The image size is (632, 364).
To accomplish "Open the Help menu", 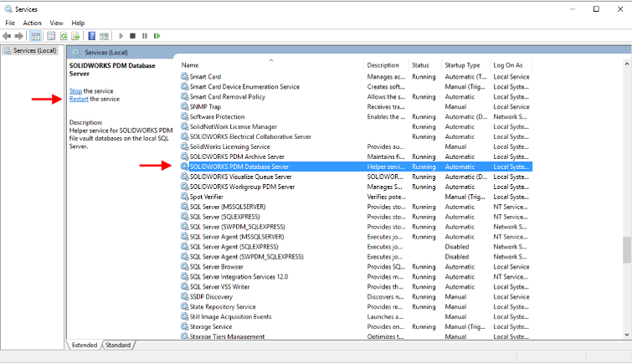I will pyautogui.click(x=78, y=23).
